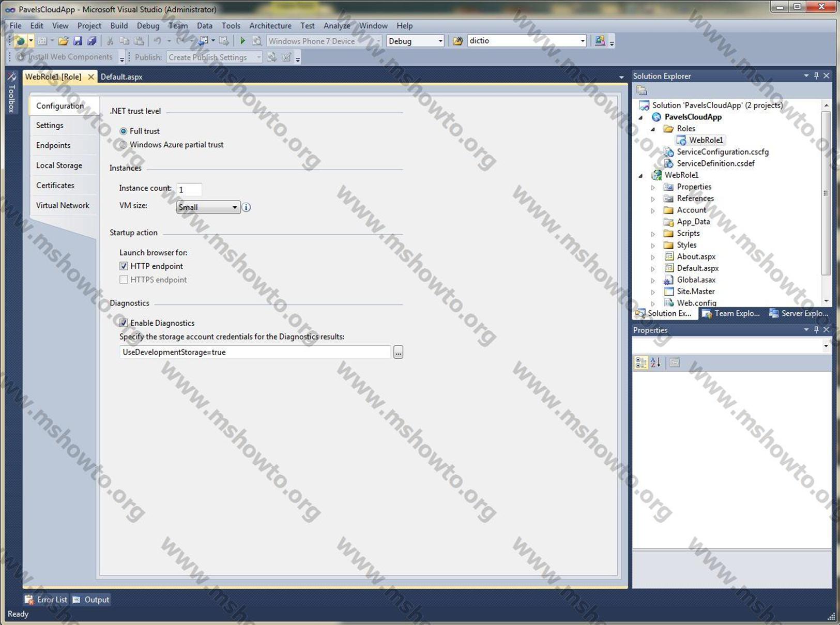Click the Undo arrow icon
840x625 pixels.
click(x=157, y=41)
